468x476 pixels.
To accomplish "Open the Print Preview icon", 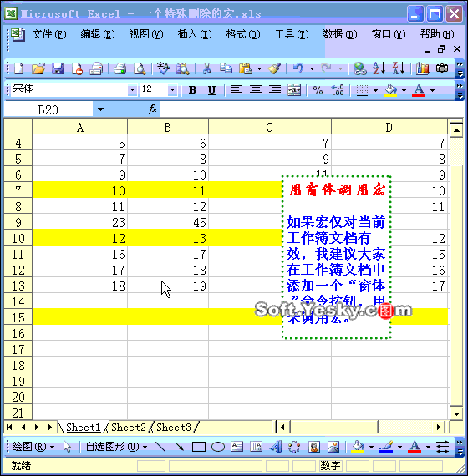I will 140,68.
